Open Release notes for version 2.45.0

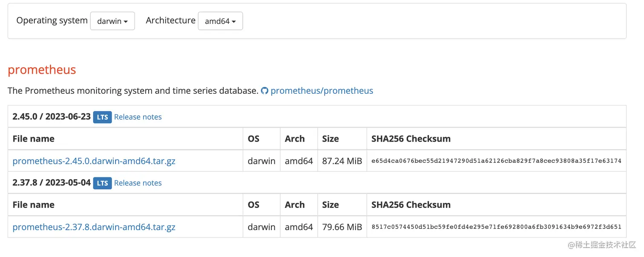pos(138,117)
